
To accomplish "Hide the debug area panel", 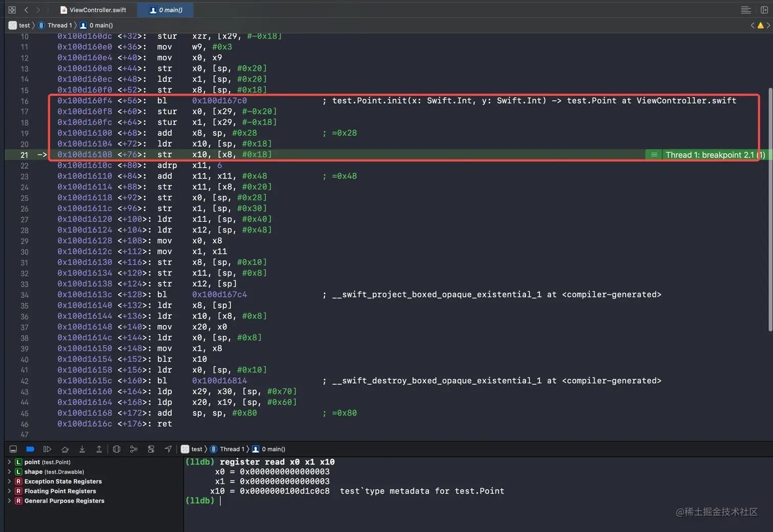I will click(13, 449).
